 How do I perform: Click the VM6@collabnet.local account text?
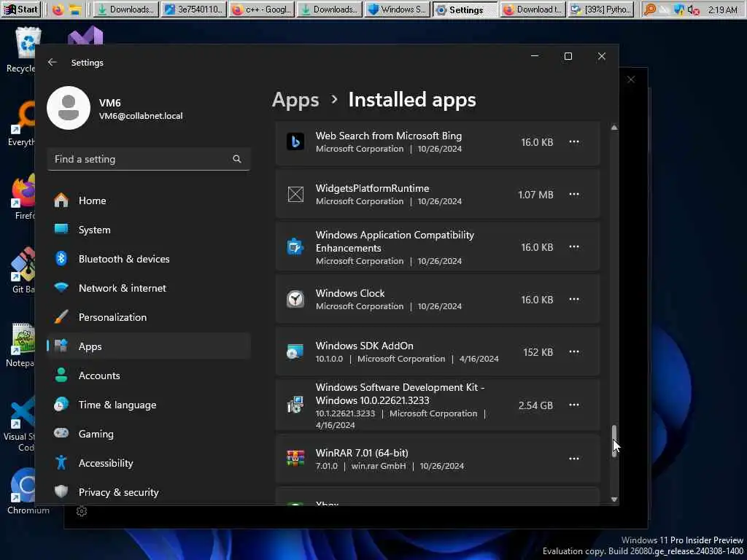pyautogui.click(x=141, y=116)
